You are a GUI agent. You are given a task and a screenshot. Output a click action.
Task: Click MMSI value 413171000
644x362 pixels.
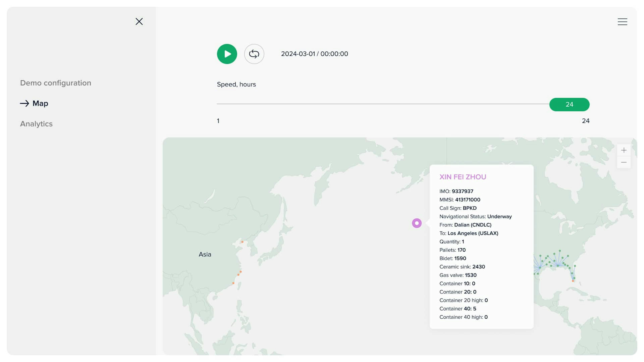coord(468,200)
